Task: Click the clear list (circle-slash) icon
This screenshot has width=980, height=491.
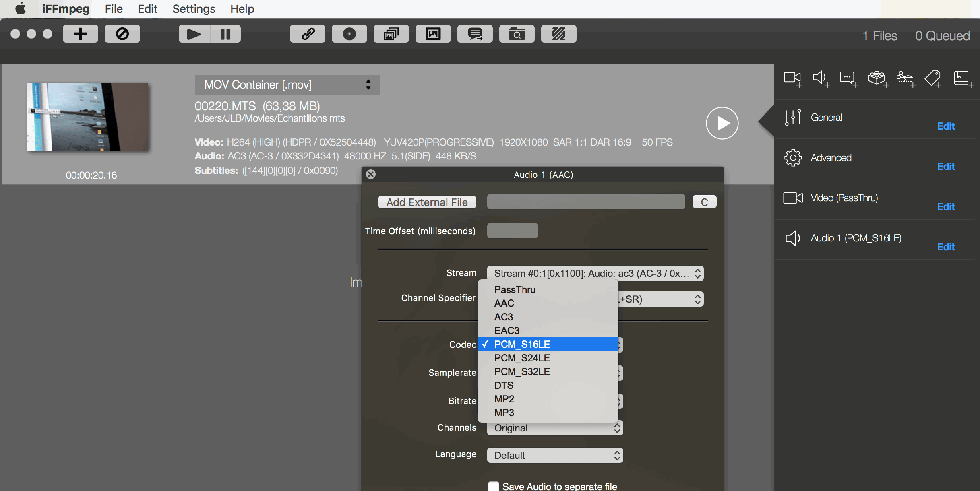Action: point(122,34)
